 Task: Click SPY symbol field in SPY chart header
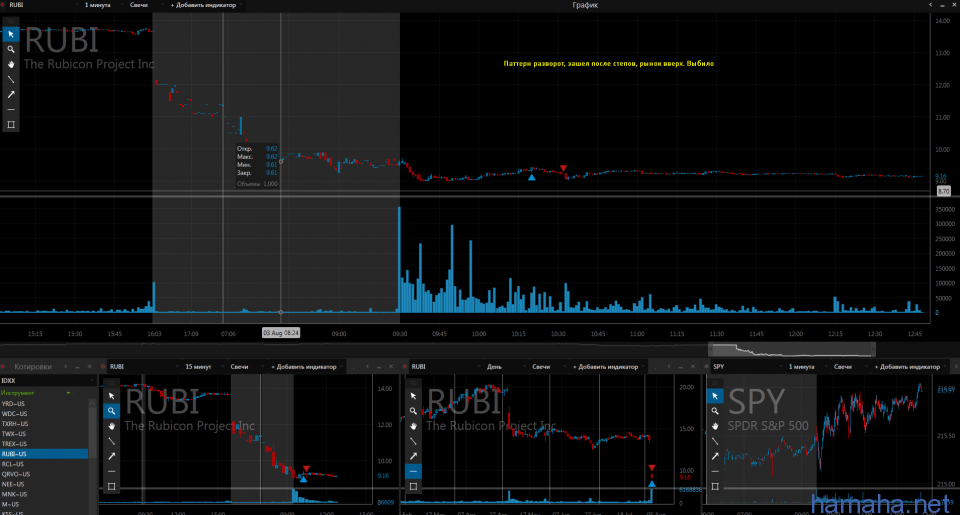pos(747,367)
